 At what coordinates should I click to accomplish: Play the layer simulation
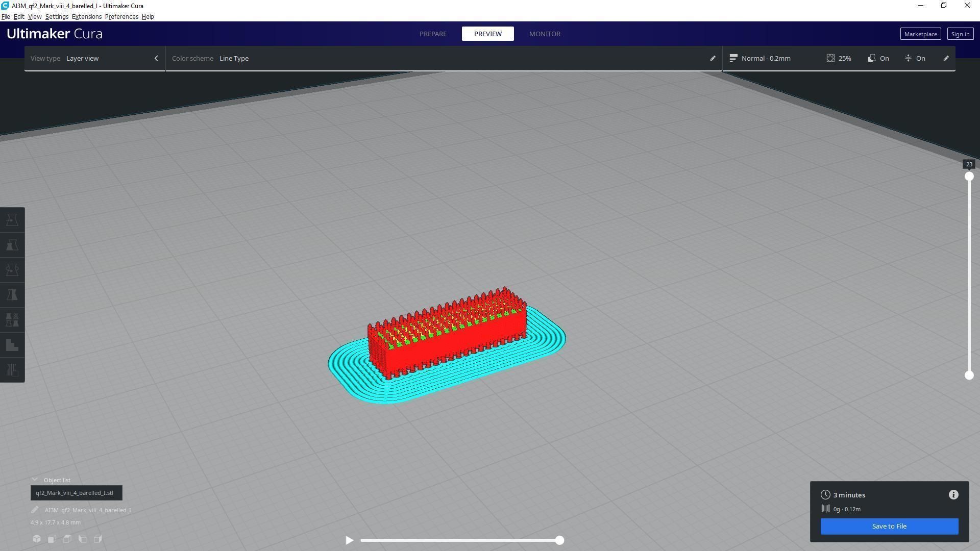349,540
